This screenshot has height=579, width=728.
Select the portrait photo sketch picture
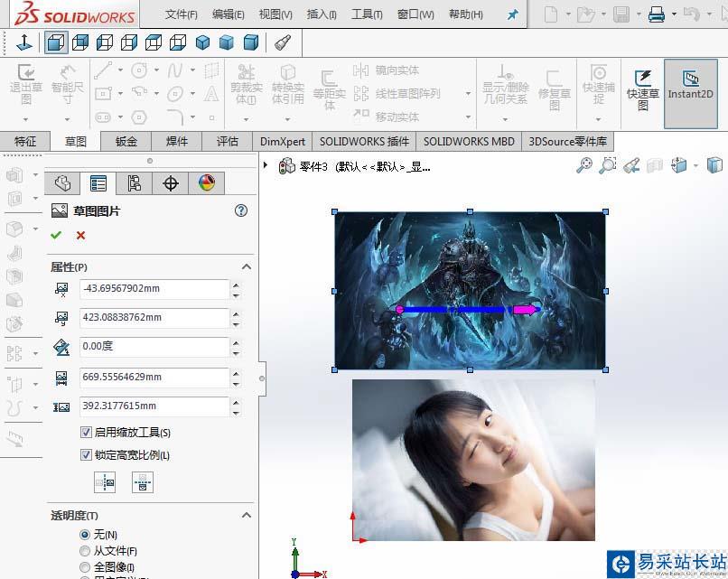point(473,460)
